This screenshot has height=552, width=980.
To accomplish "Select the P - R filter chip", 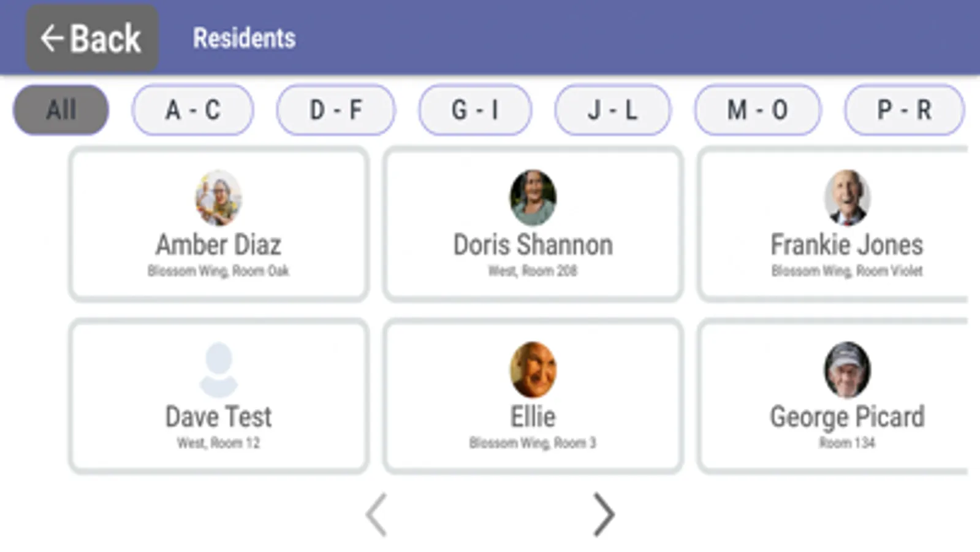I will point(903,109).
